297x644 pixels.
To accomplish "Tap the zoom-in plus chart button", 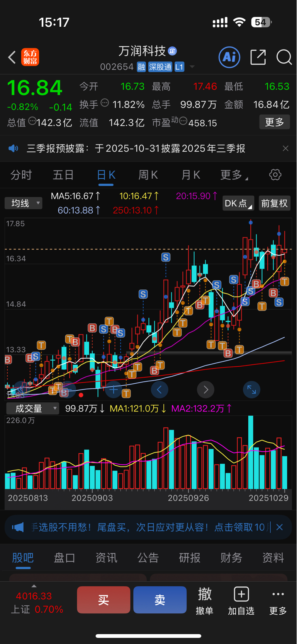I will 113,389.
